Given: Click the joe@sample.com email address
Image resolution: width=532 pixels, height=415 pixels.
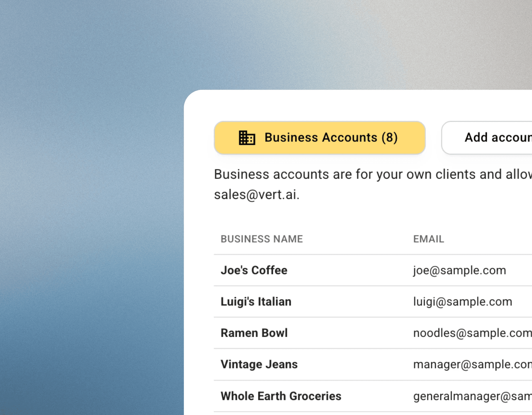Looking at the screenshot, I should (x=460, y=270).
